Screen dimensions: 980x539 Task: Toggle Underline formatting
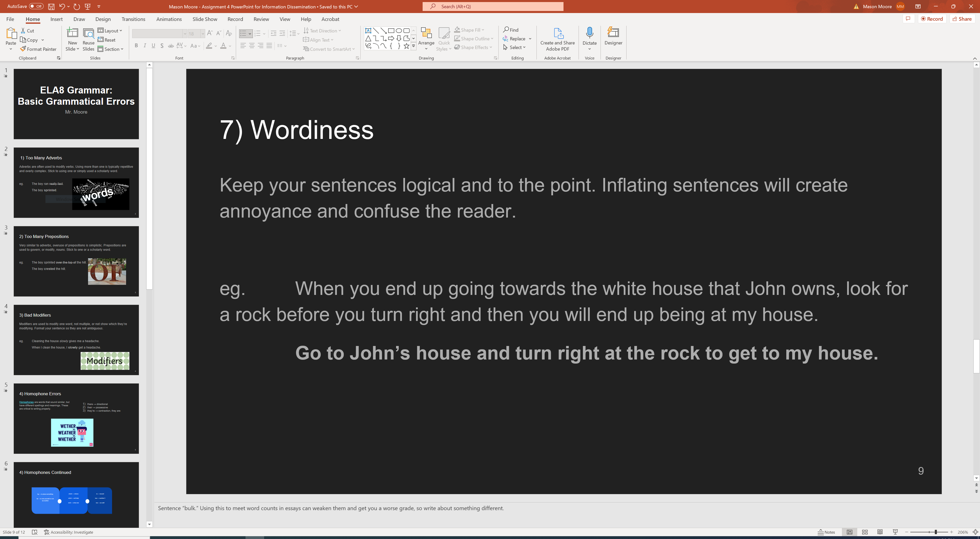(x=153, y=46)
